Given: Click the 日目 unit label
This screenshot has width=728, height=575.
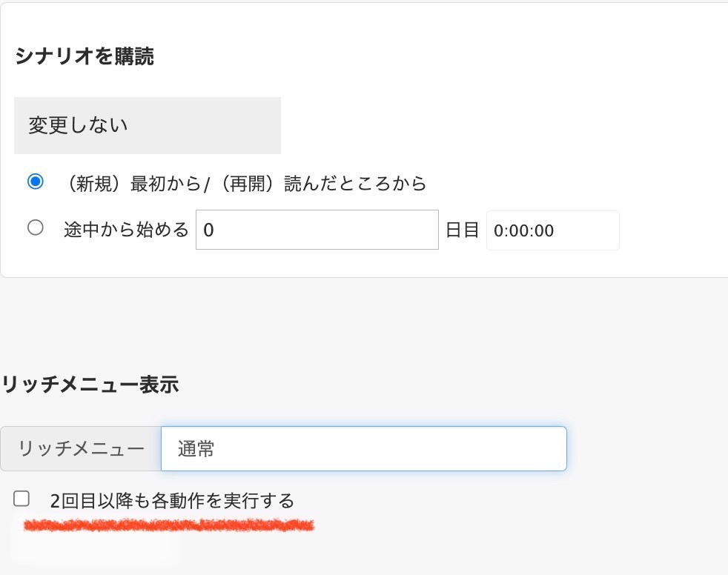Looking at the screenshot, I should pyautogui.click(x=463, y=230).
